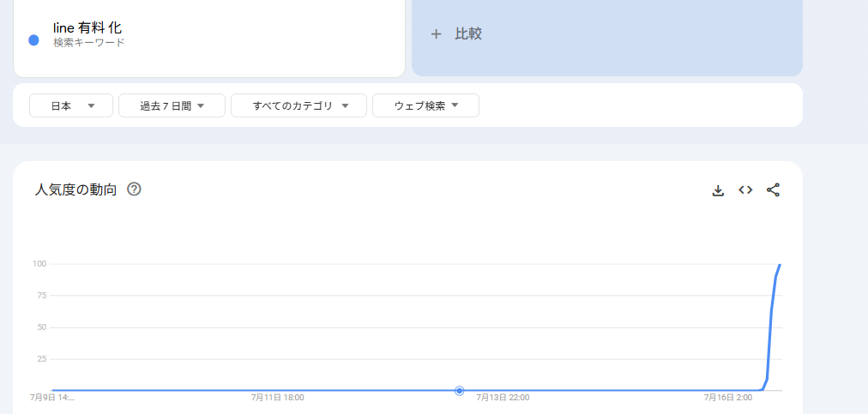Click the 50 value on the y-axis
868x414 pixels.
click(41, 327)
